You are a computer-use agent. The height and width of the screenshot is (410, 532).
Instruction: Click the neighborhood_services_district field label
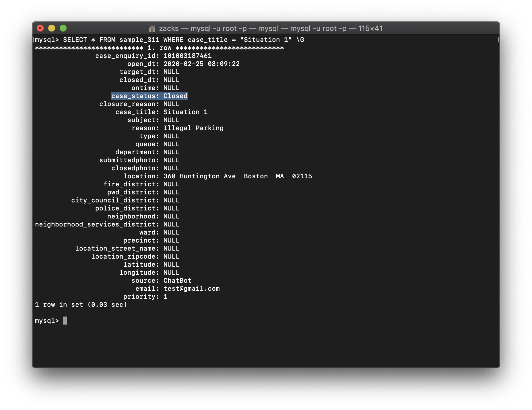pyautogui.click(x=97, y=224)
